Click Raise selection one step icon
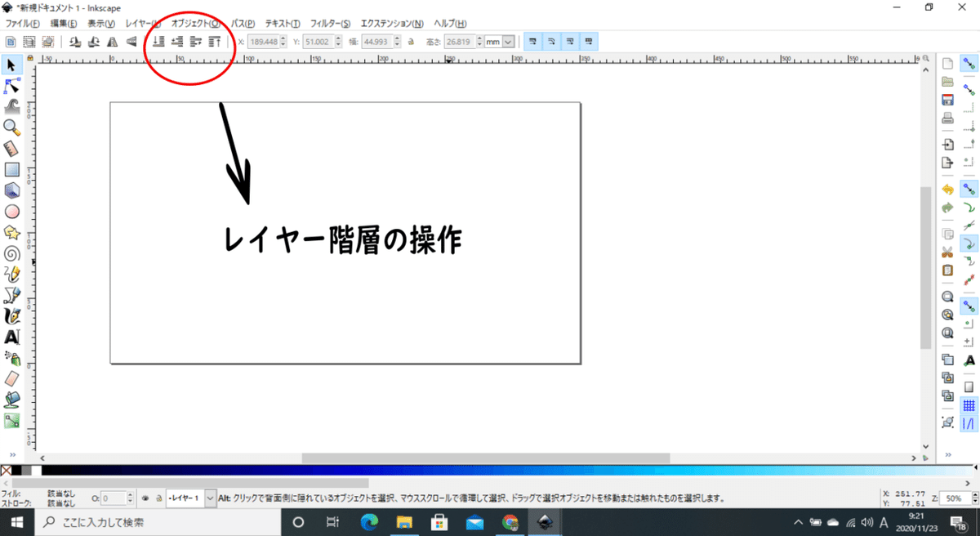 (x=196, y=41)
